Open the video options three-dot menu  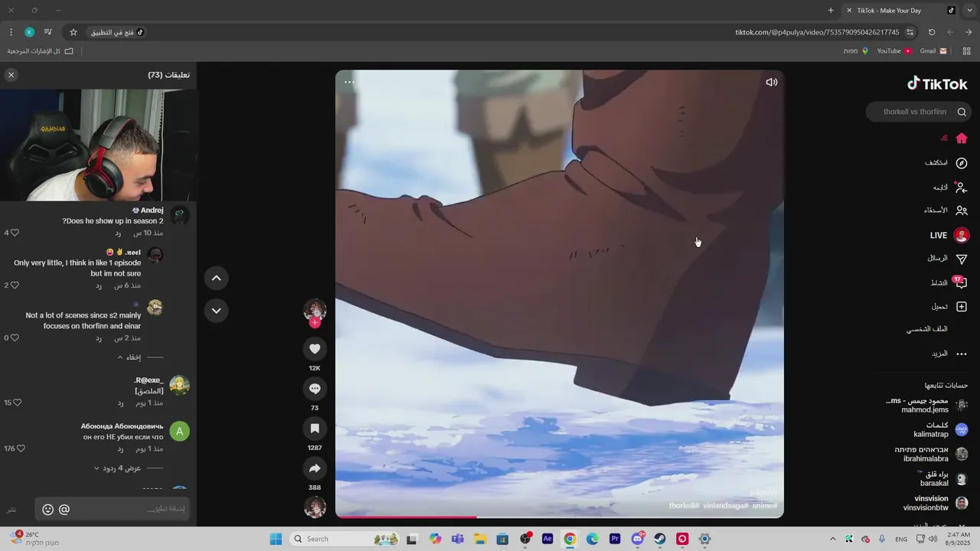click(x=349, y=82)
